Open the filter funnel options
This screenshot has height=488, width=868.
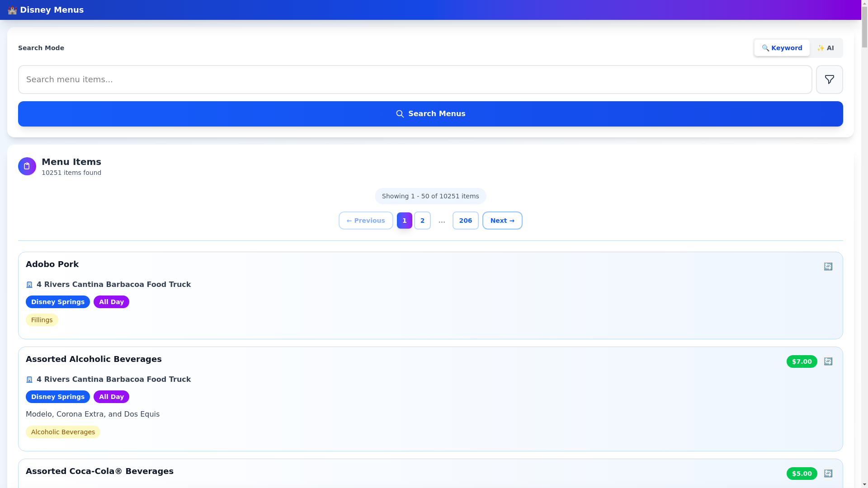click(829, 80)
